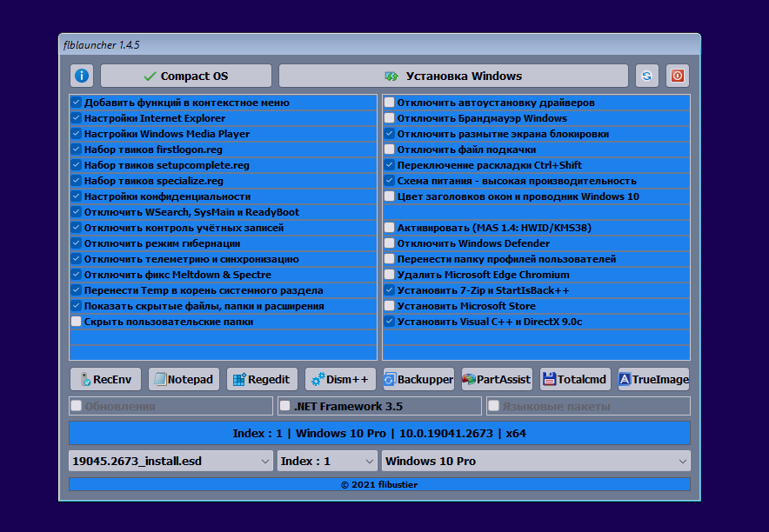
Task: Uncheck Отключить контроль учётных записей
Action: [x=76, y=228]
